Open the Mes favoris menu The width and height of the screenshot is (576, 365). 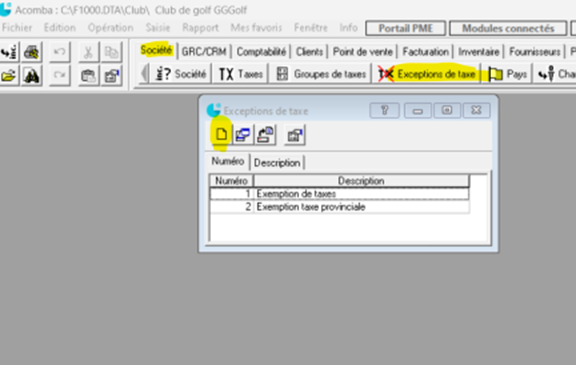[256, 28]
